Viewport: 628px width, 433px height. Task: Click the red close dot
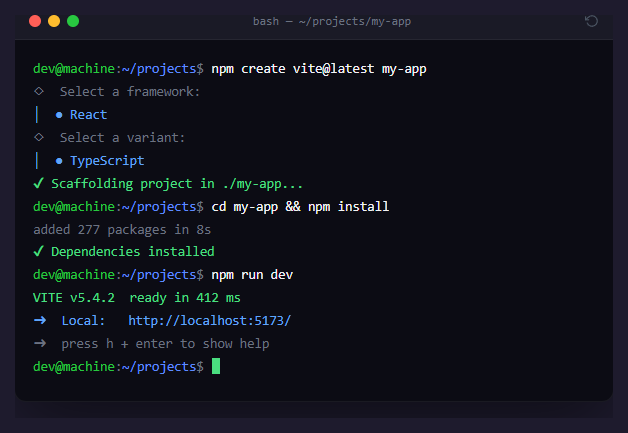(35, 21)
